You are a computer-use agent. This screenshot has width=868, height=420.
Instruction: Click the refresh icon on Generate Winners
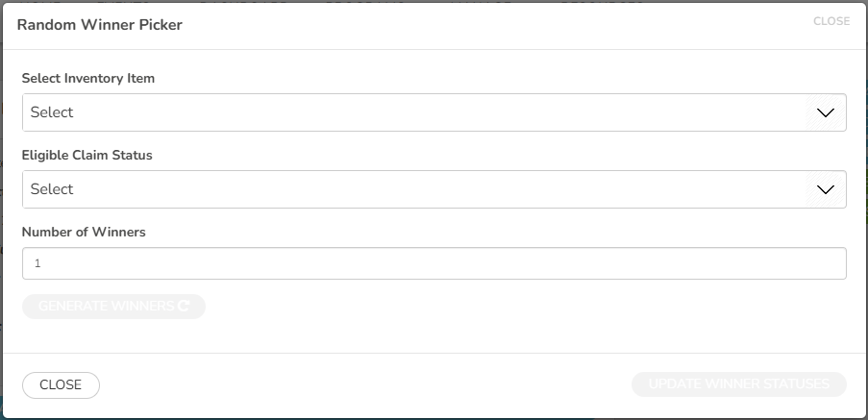click(x=184, y=306)
